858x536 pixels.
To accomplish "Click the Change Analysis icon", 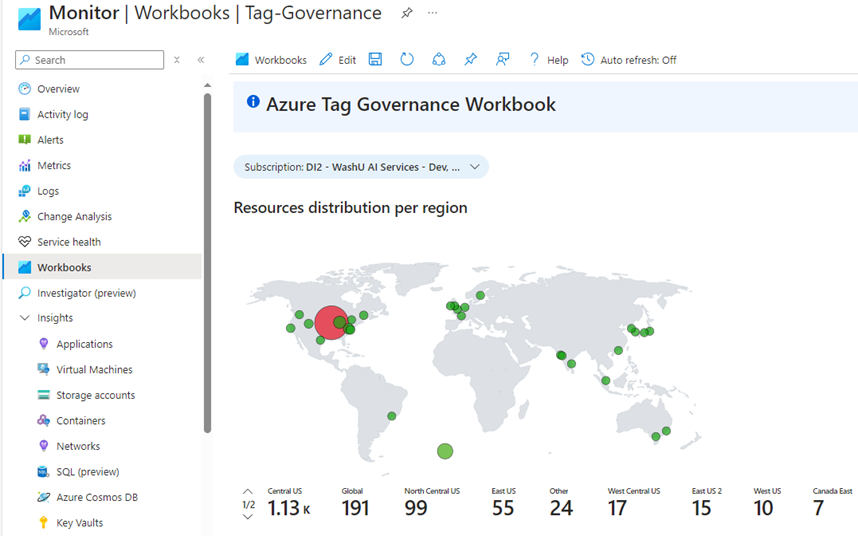I will click(25, 216).
